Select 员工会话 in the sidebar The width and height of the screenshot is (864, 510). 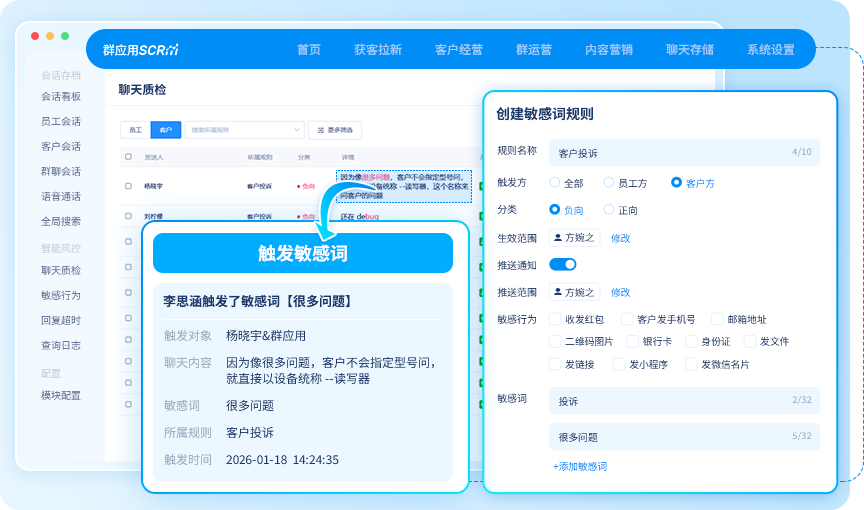61,121
